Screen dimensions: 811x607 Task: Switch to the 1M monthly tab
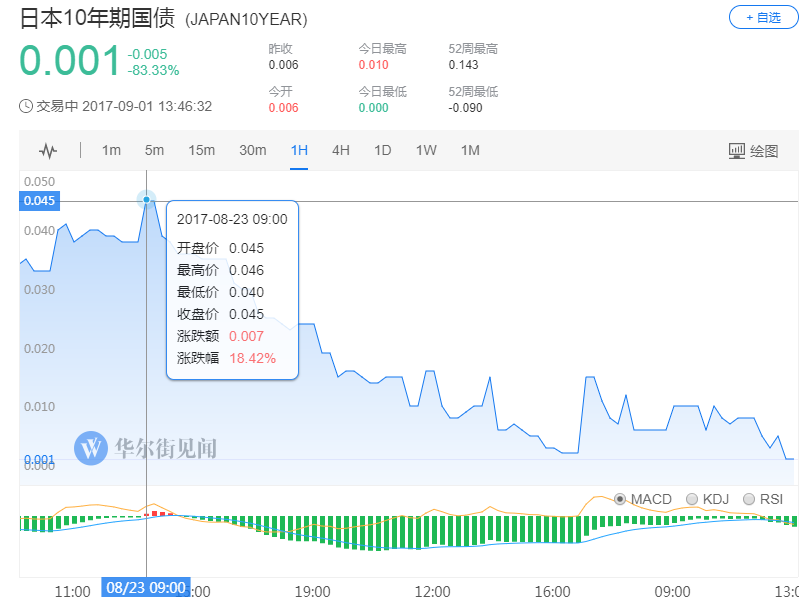(470, 150)
